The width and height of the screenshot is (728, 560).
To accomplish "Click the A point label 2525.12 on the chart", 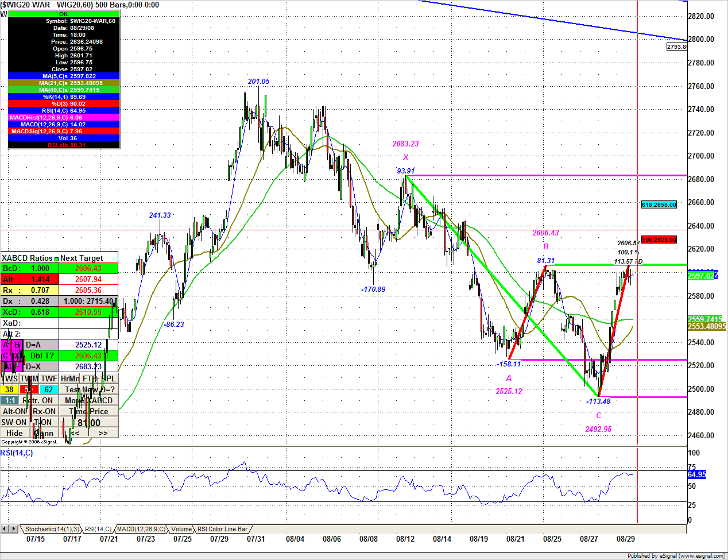I will pos(509,391).
